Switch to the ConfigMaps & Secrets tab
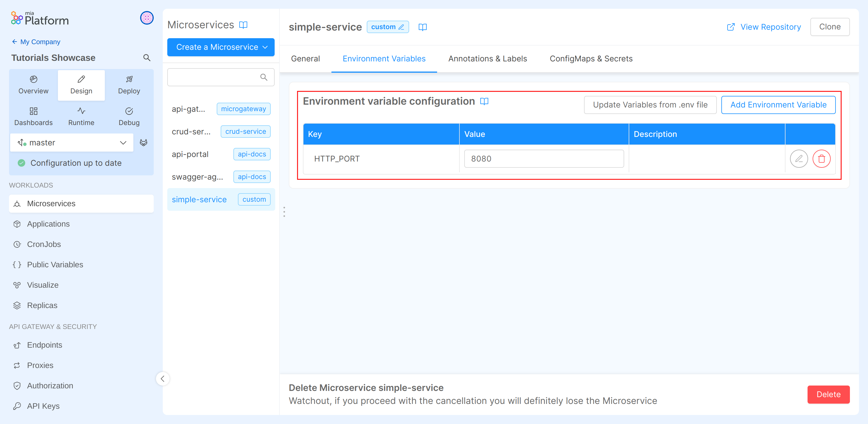 pos(591,58)
